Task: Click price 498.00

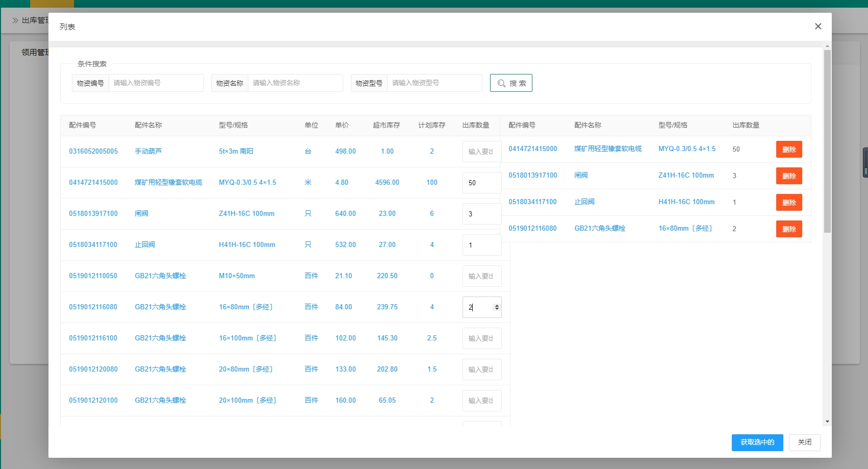Action: 346,152
